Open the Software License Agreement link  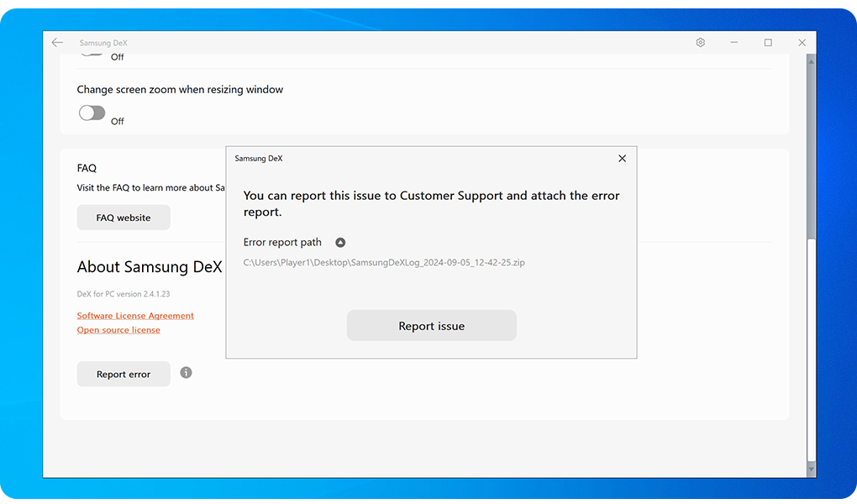point(135,315)
